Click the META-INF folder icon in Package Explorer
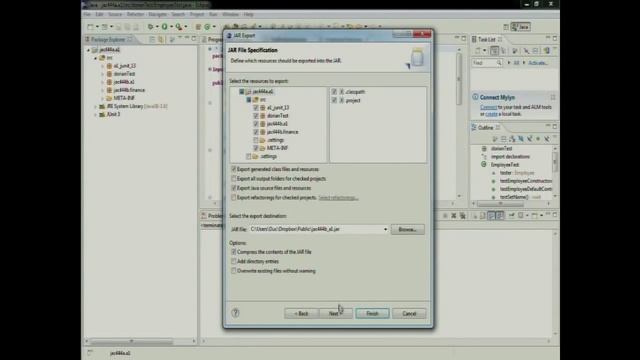The image size is (640, 360). pos(109,98)
